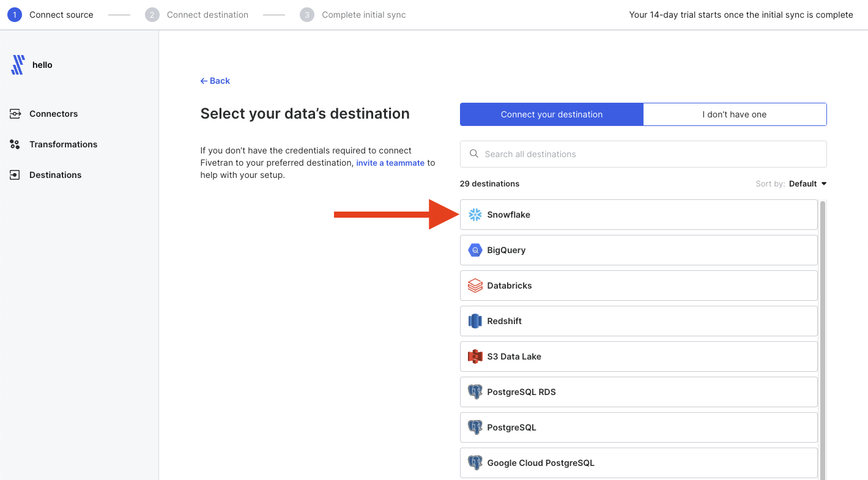The height and width of the screenshot is (480, 868).
Task: Choose Google Cloud PostgreSQL destination
Action: pyautogui.click(x=639, y=463)
